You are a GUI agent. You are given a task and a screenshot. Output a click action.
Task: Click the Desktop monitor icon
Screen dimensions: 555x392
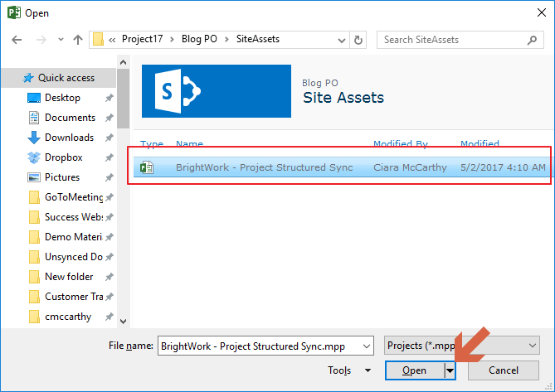pos(34,98)
